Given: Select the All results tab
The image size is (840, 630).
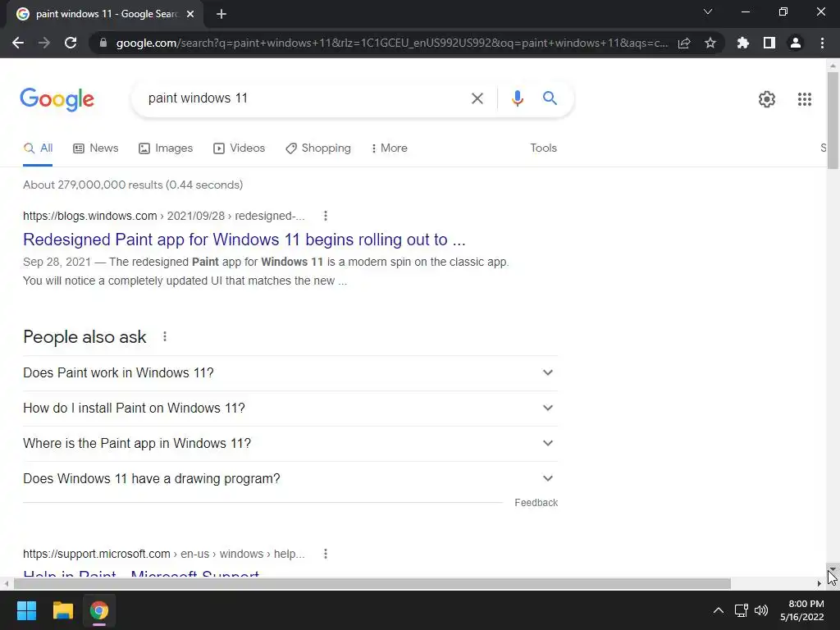Looking at the screenshot, I should (x=38, y=148).
